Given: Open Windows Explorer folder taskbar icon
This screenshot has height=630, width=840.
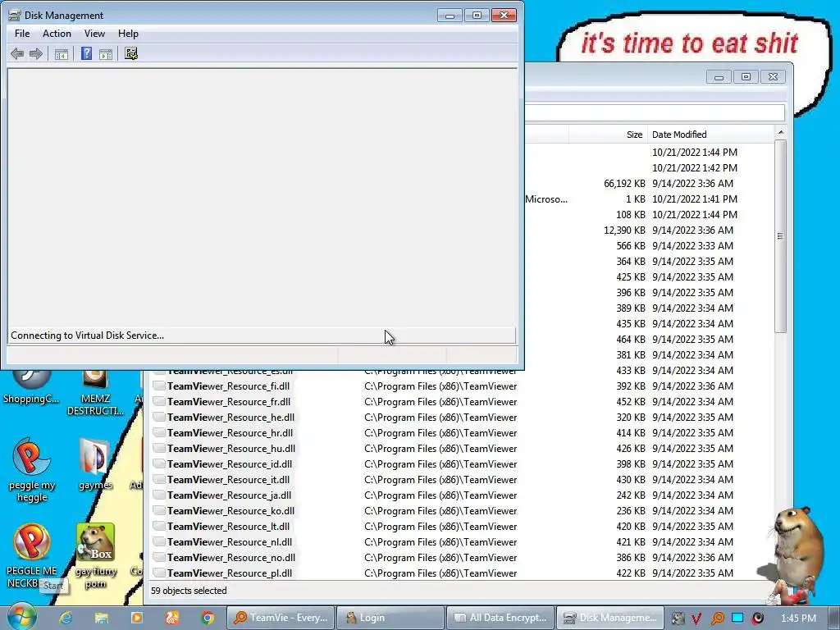Looking at the screenshot, I should coord(101,618).
